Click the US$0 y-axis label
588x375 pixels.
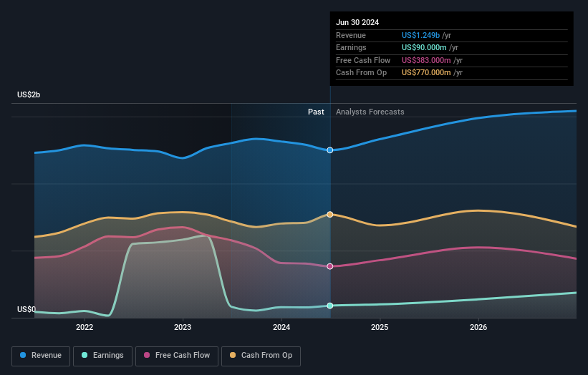pyautogui.click(x=26, y=309)
